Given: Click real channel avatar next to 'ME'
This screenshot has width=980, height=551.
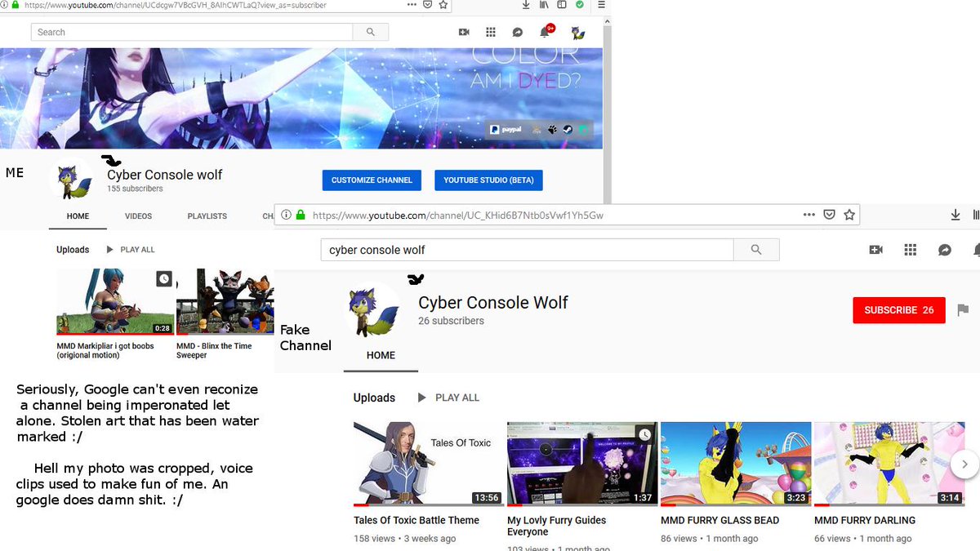Looking at the screenshot, I should (x=72, y=180).
